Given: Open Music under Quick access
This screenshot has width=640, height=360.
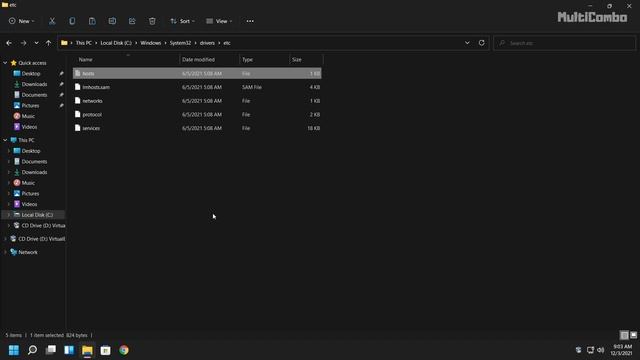Looking at the screenshot, I should pos(28,116).
